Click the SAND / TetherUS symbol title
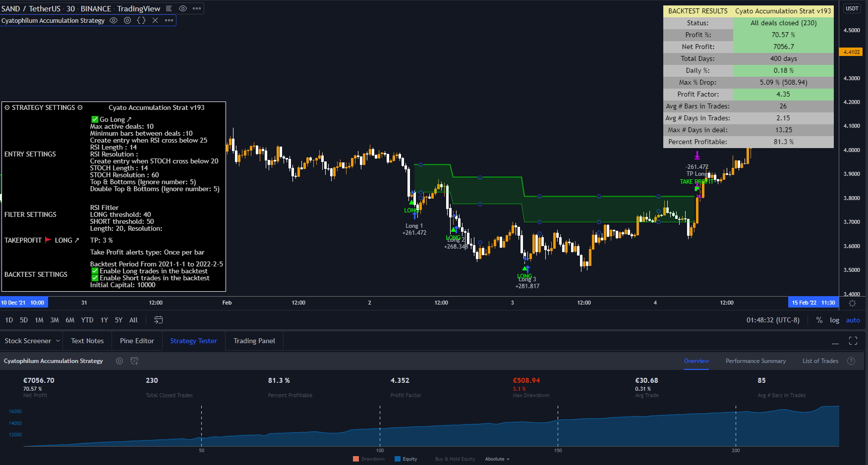The height and width of the screenshot is (465, 868). 31,8
